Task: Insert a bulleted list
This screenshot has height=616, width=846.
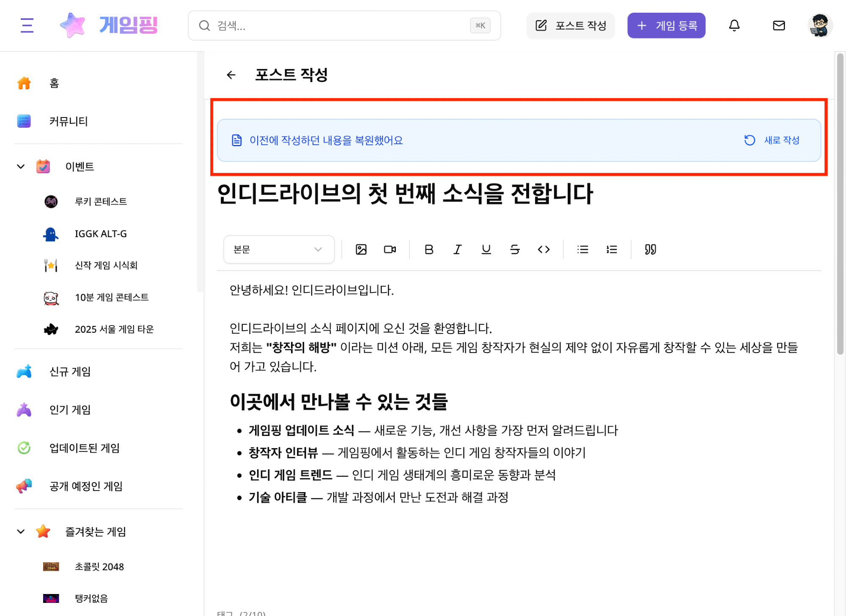Action: (582, 249)
